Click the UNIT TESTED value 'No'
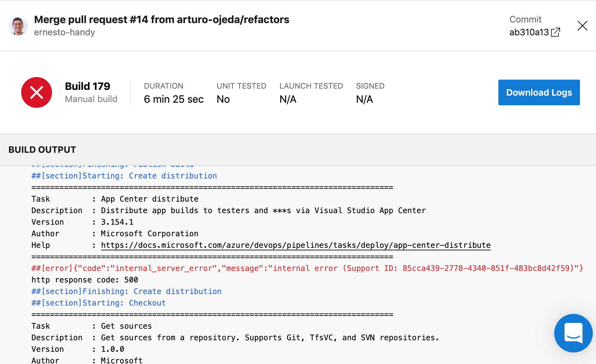This screenshot has width=596, height=364. (223, 99)
